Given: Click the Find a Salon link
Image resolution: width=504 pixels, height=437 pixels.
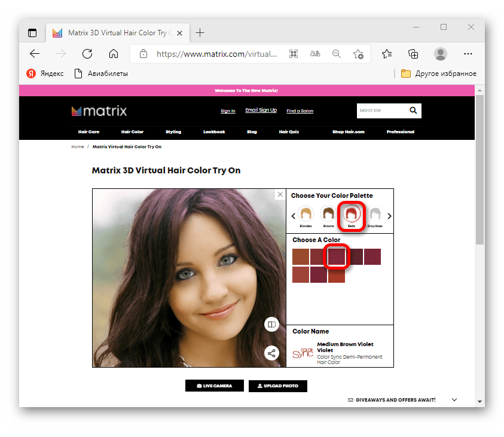Looking at the screenshot, I should coord(300,111).
